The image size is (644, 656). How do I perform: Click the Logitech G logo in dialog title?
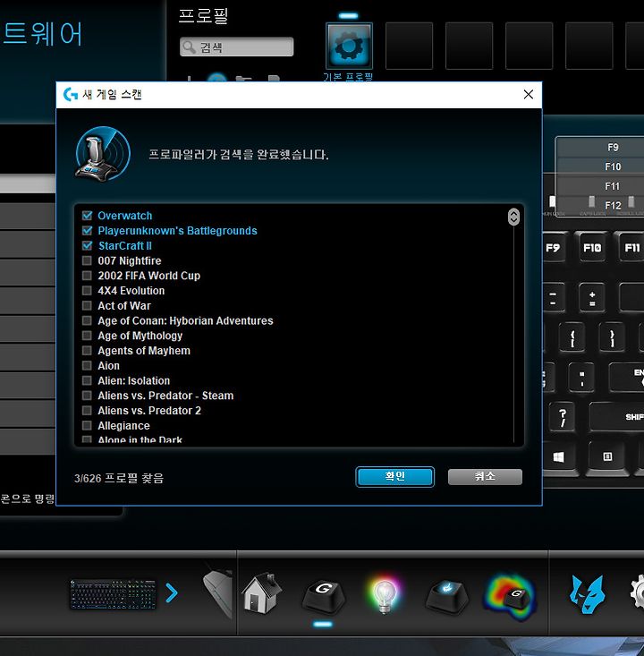71,95
